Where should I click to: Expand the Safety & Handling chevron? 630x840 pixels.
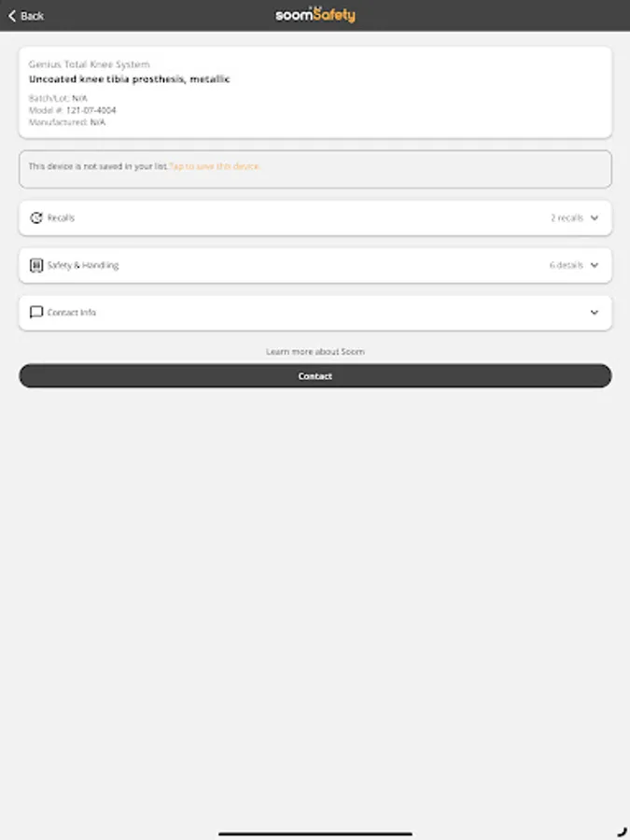pos(595,265)
